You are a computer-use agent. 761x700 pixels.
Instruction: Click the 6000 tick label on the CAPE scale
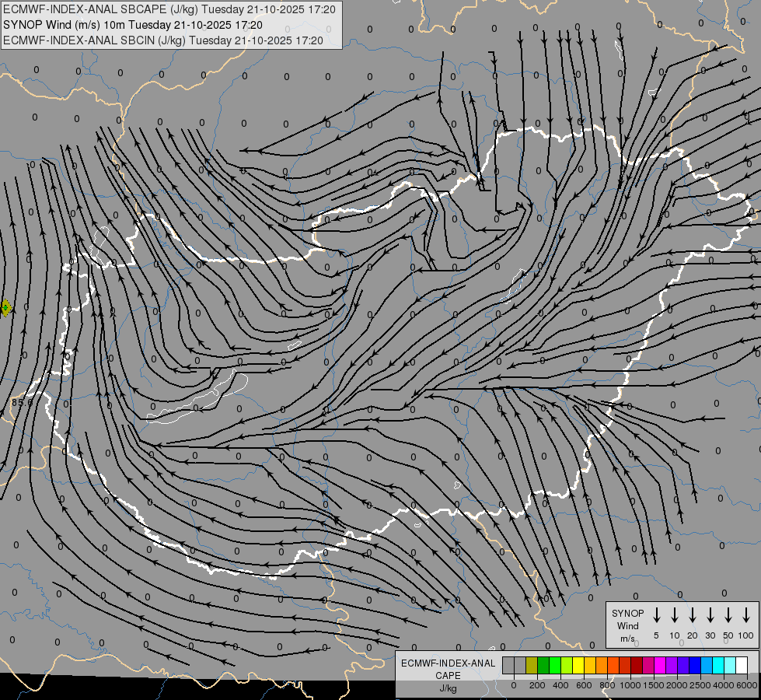coord(747,685)
